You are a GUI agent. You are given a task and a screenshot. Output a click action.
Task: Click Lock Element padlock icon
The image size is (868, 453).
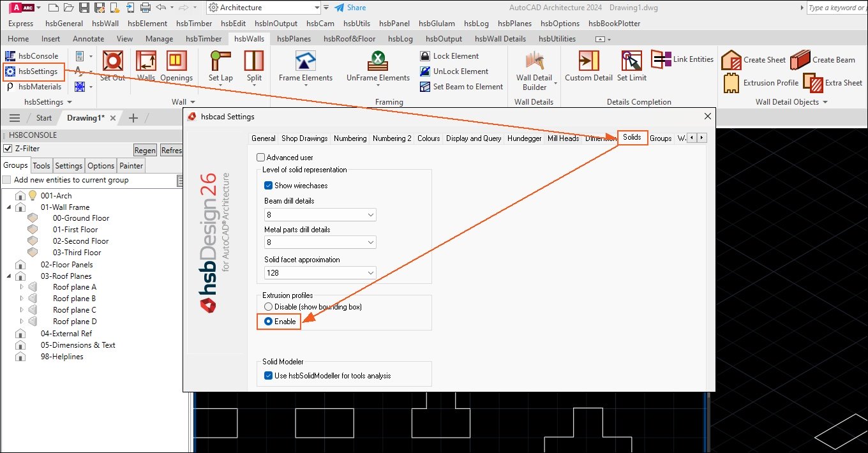(425, 56)
